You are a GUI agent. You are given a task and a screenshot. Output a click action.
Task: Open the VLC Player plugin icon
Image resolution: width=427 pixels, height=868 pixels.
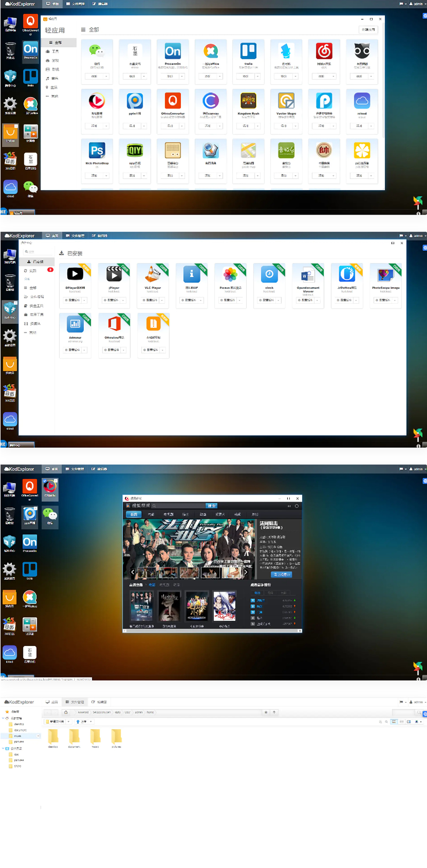coord(153,274)
